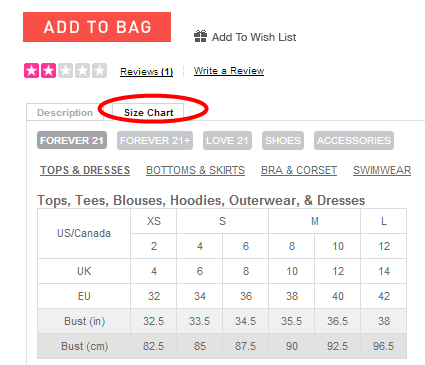The height and width of the screenshot is (365, 425).
Task: View the SWIMWEAR size chart link
Action: click(382, 170)
